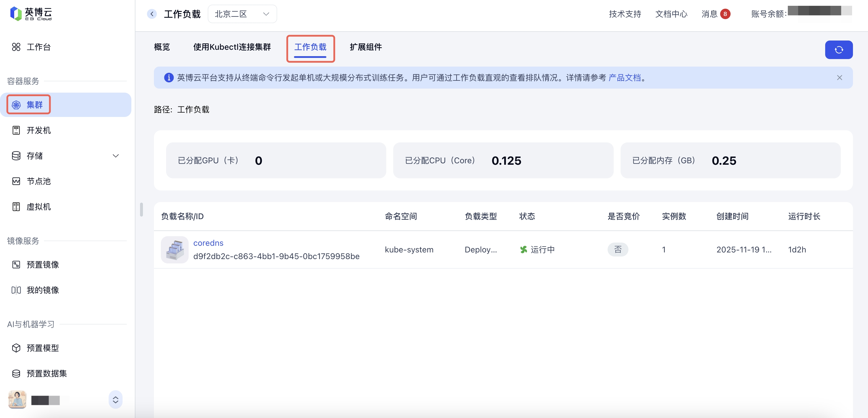Open the 北京二区 region dropdown

pyautogui.click(x=242, y=14)
